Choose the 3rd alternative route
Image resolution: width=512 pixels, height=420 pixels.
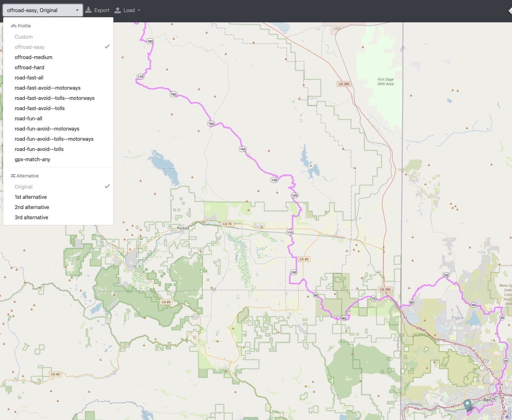click(x=58, y=217)
